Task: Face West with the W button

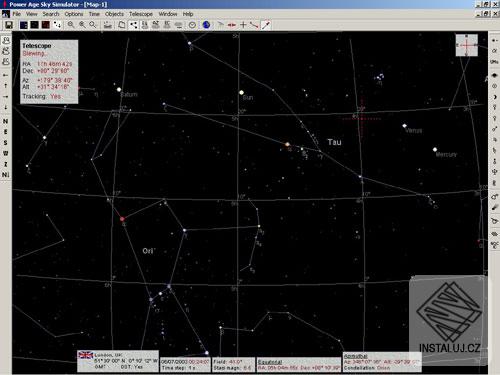Action: click(6, 153)
